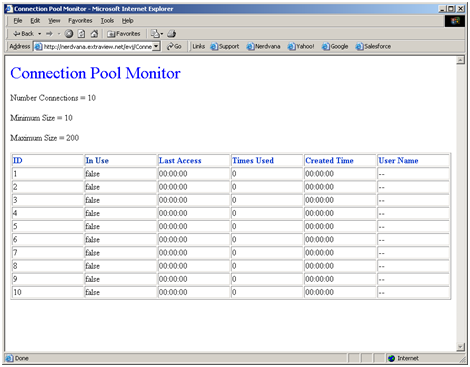Screen dimensions: 470x367
Task: Open the Salesforce link in the Links bar
Action: click(x=373, y=46)
